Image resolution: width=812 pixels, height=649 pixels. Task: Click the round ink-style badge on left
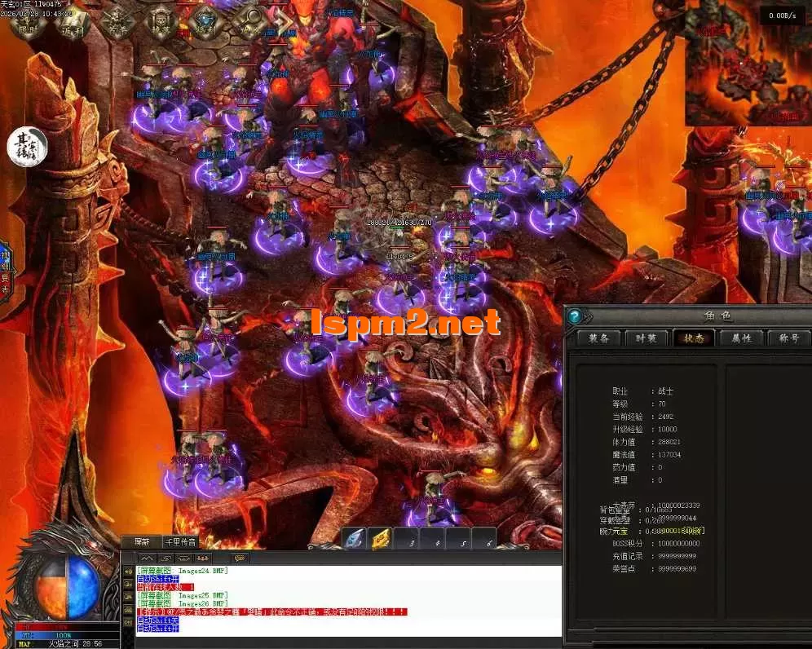click(28, 147)
